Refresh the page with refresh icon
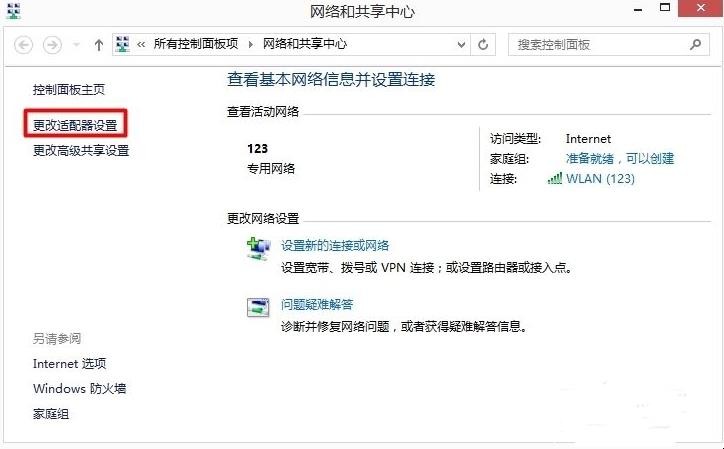 483,45
